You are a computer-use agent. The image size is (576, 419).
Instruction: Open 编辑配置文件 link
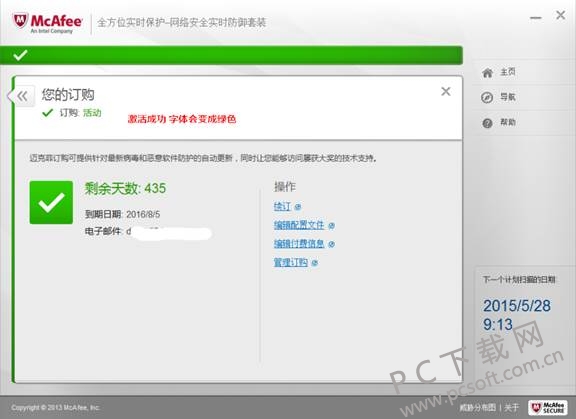pos(299,225)
